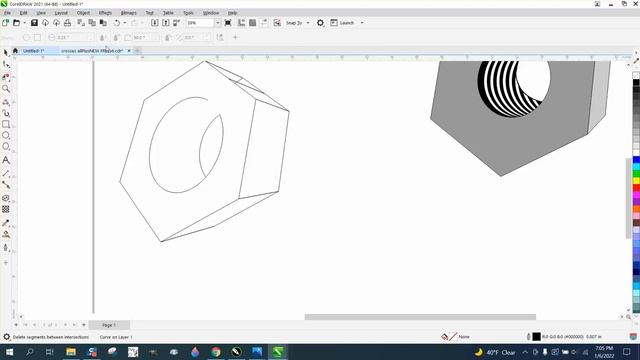Open Google Chrome from the taskbar

[216, 352]
